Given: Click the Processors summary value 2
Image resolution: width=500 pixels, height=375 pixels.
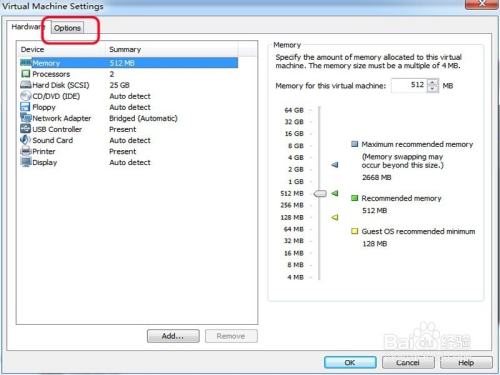Looking at the screenshot, I should click(x=112, y=74).
